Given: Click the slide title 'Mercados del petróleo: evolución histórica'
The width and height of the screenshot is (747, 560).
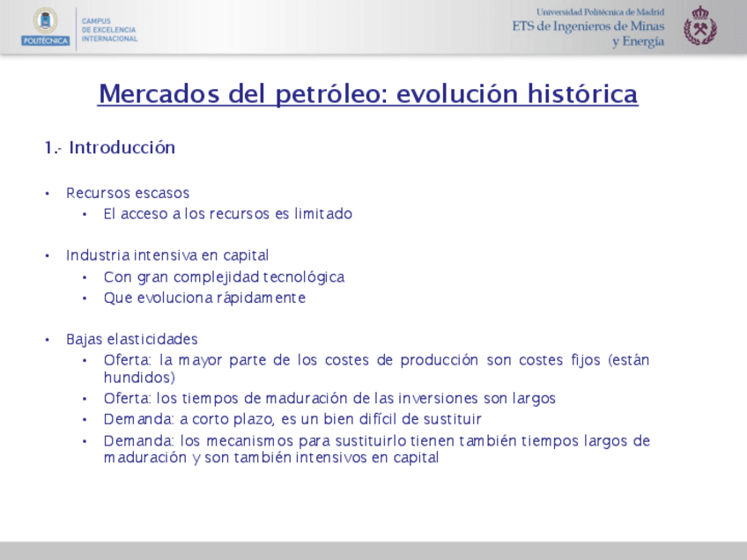Looking at the screenshot, I should (x=368, y=94).
